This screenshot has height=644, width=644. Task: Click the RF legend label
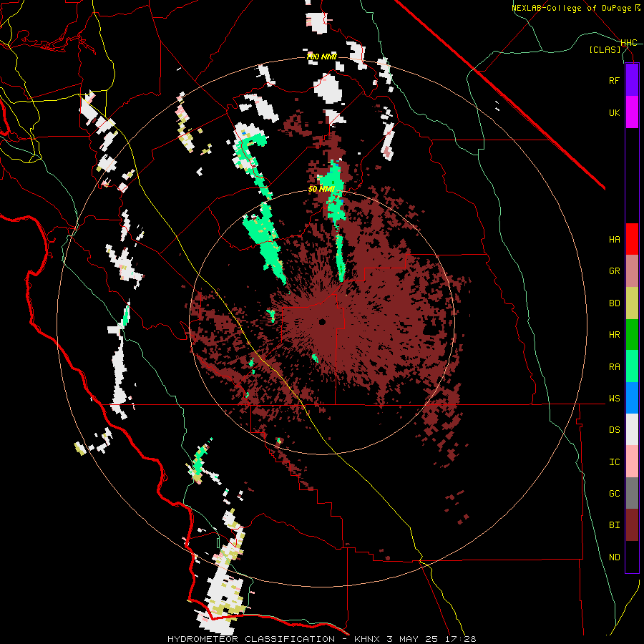614,80
